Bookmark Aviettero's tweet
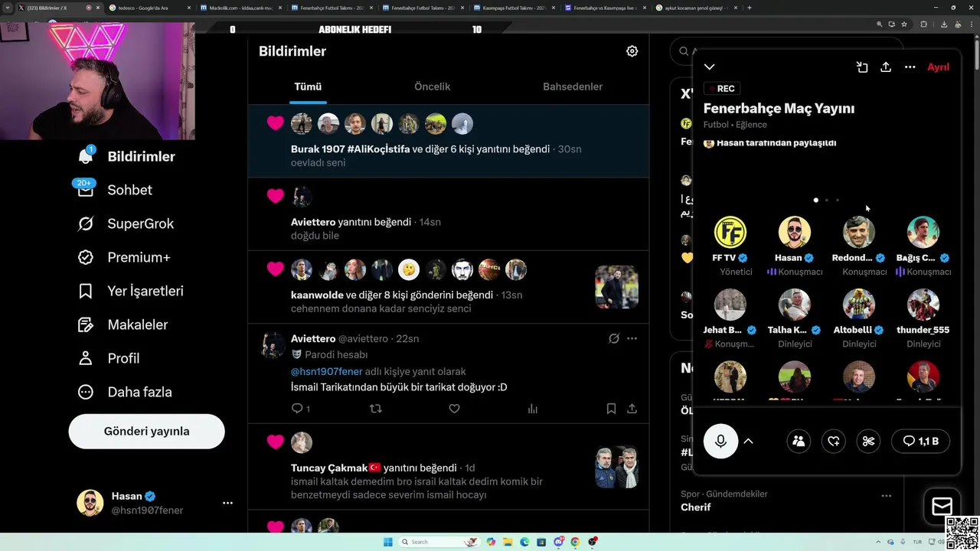The height and width of the screenshot is (551, 980). pos(611,409)
